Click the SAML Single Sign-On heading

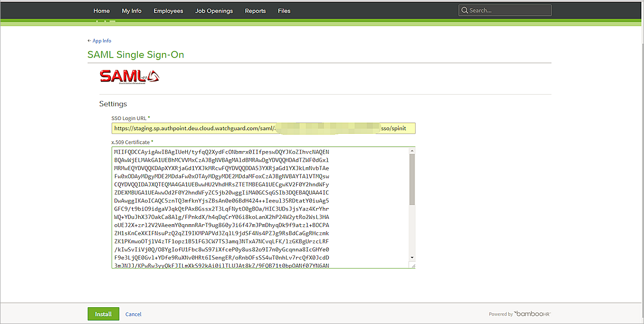[136, 55]
